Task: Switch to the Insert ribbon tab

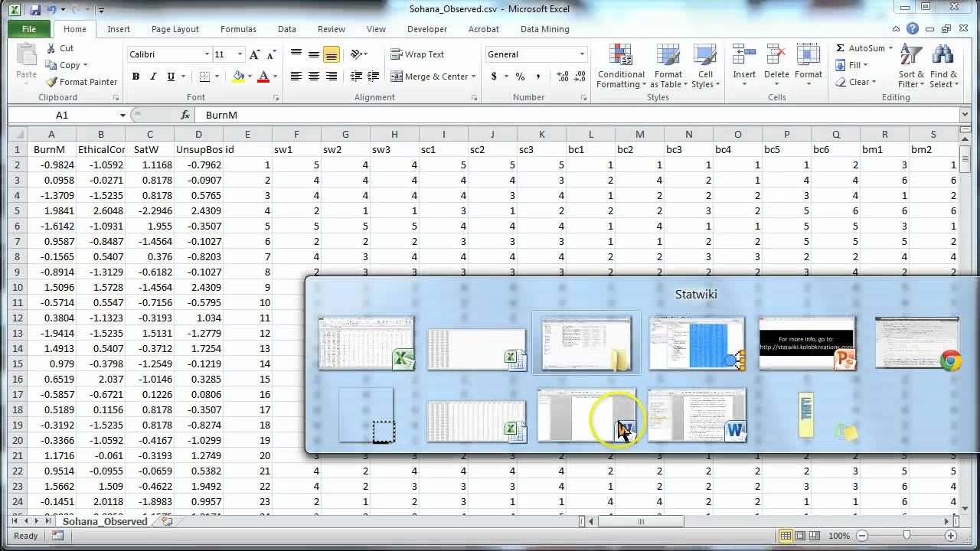Action: pos(119,29)
